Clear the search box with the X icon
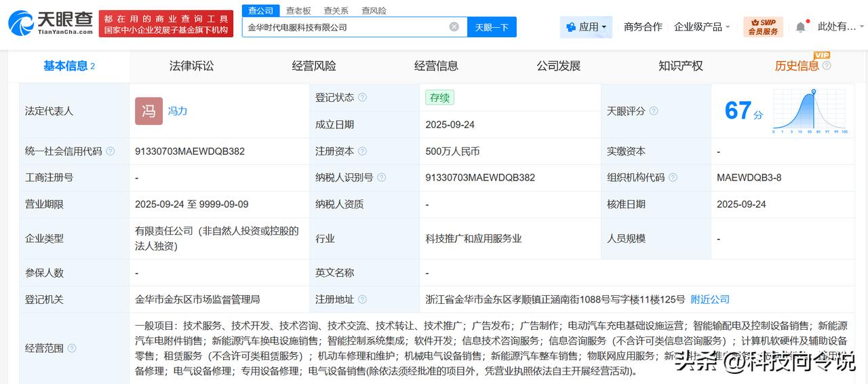This screenshot has height=384, width=868. pyautogui.click(x=454, y=27)
